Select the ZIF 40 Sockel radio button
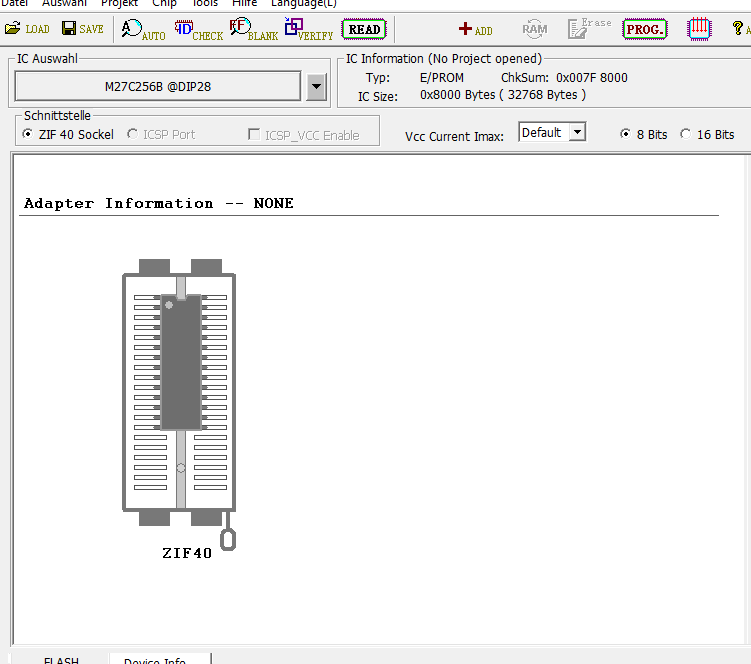This screenshot has width=751, height=664. point(27,134)
